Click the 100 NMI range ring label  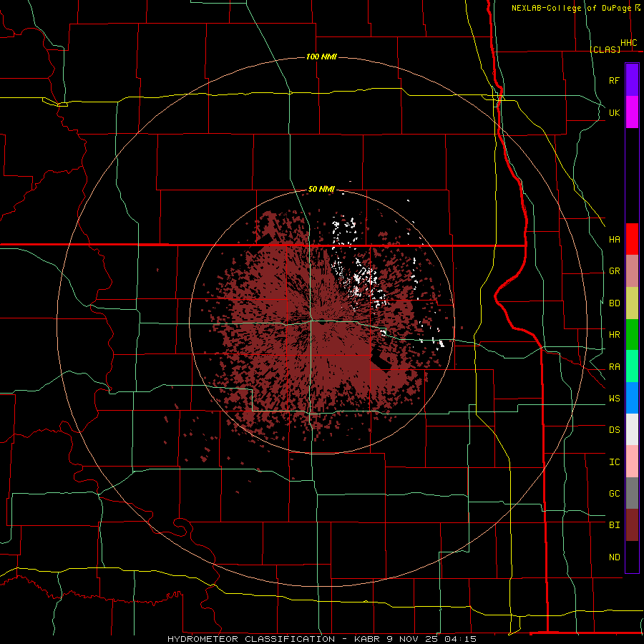(x=321, y=57)
